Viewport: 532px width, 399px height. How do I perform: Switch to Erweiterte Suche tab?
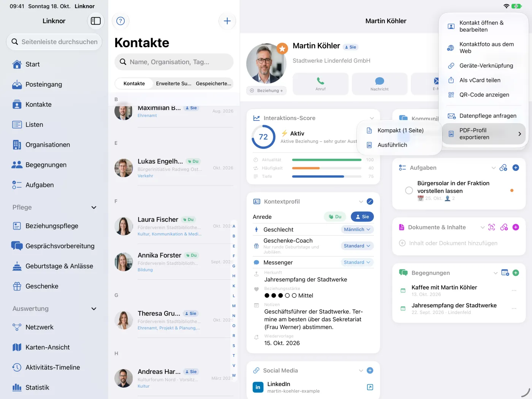tap(174, 84)
